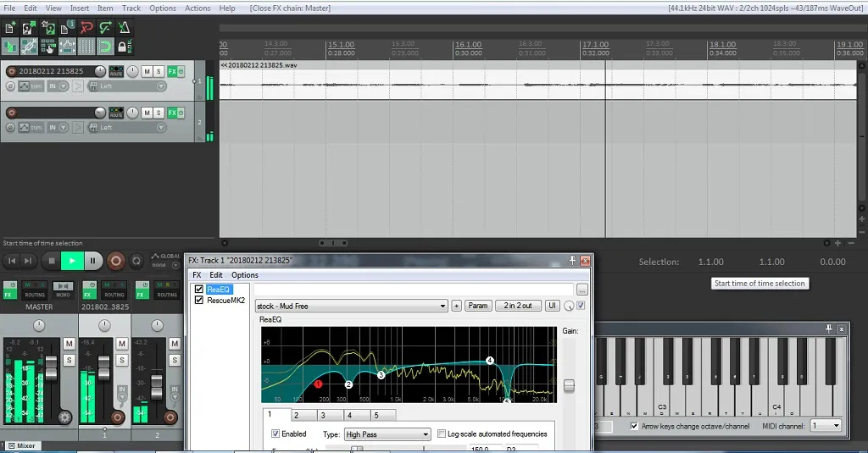Switch to ReaEQ band tab 3

(330, 416)
